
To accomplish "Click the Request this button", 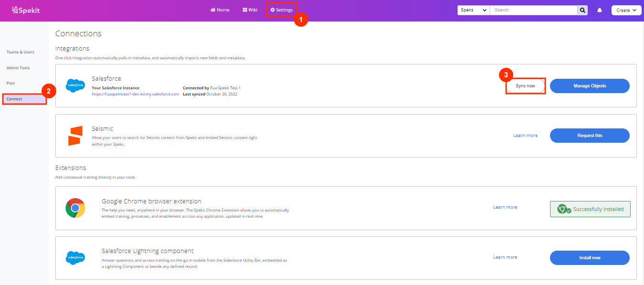I will tap(590, 136).
